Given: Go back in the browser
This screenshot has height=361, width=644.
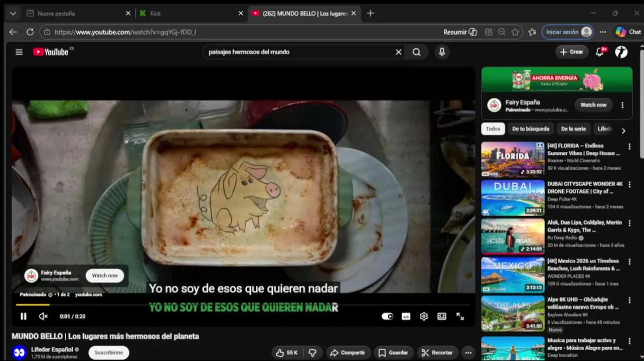Looking at the screenshot, I should tap(13, 32).
